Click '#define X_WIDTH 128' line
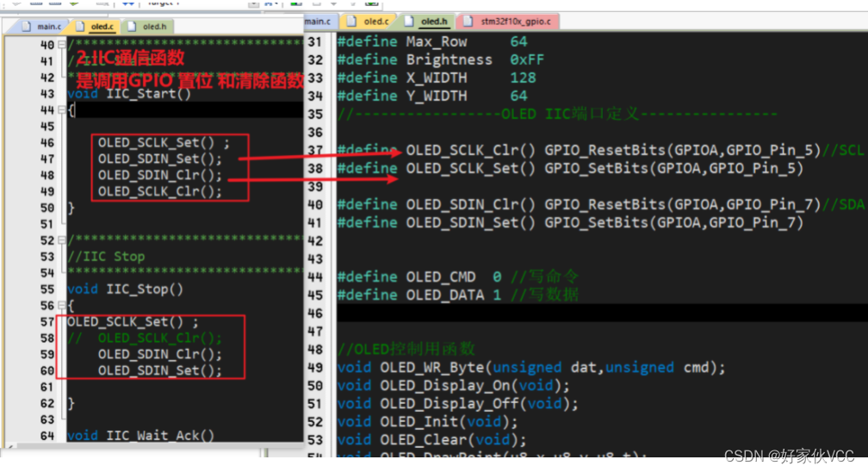 tap(437, 78)
